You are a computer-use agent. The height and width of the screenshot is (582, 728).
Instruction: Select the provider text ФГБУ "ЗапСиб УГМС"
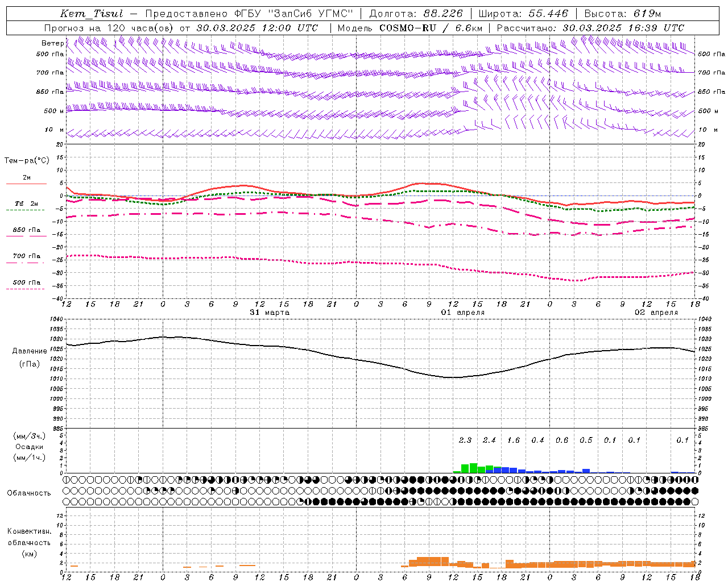(x=293, y=14)
